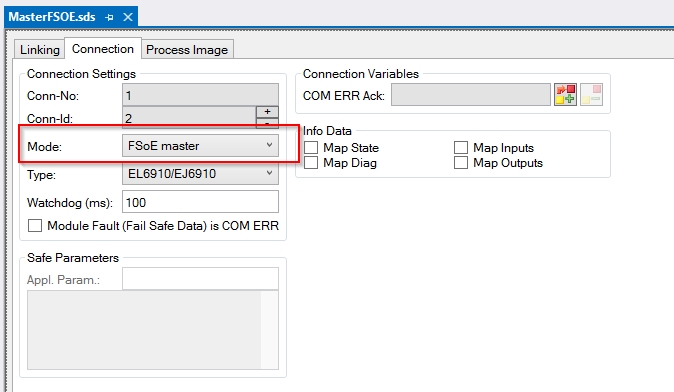Click the Appl. Param. text field
This screenshot has height=392, width=674.
pos(200,279)
